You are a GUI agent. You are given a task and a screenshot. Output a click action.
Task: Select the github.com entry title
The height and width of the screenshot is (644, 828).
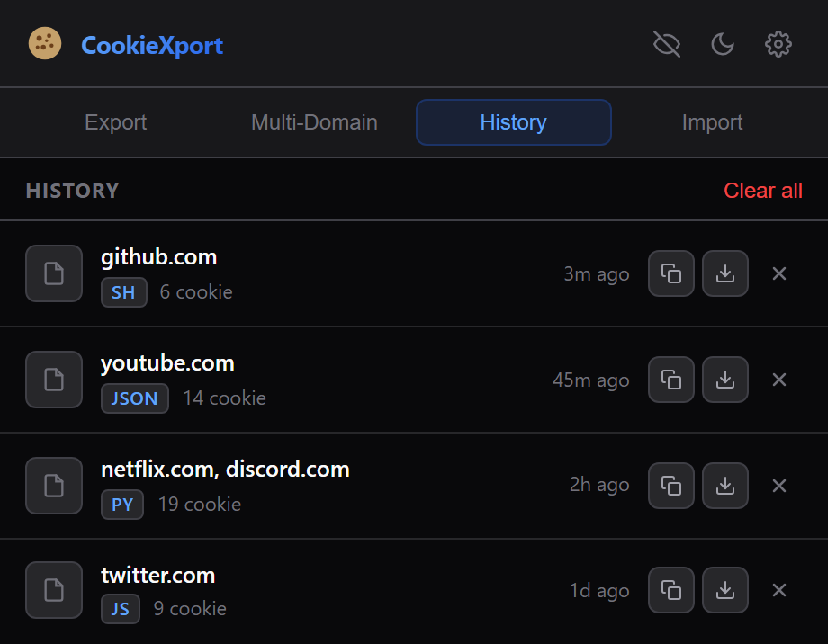point(159,257)
